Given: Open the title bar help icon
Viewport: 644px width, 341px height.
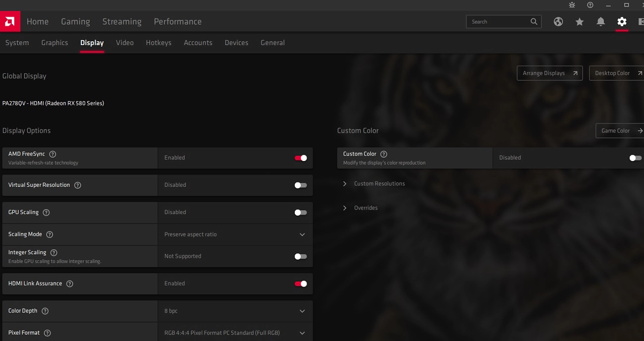Looking at the screenshot, I should [590, 5].
